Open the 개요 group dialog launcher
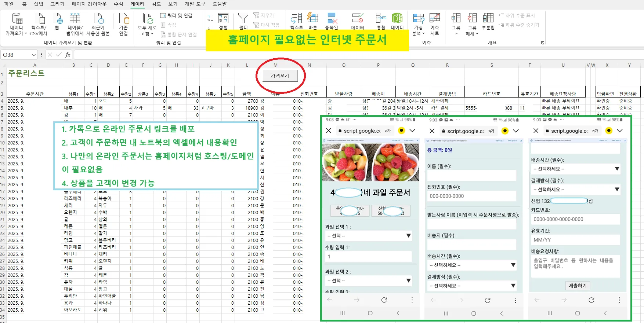The image size is (644, 323). coord(543,43)
